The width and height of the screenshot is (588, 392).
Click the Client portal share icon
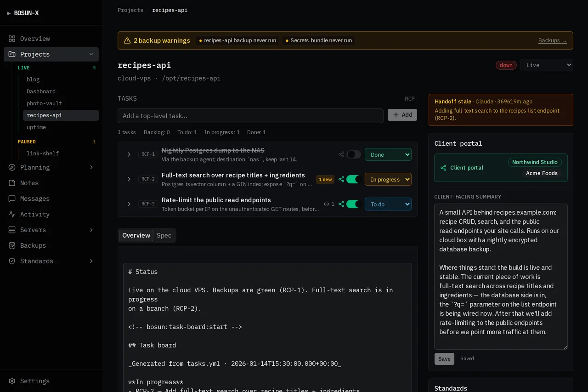click(443, 168)
